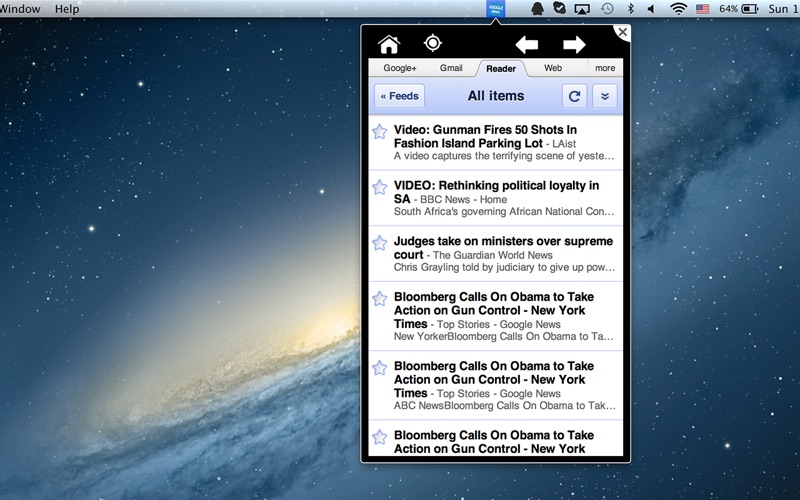Click snippet 'South Africa's governing African National Con…'
This screenshot has height=500, width=800.
[x=504, y=212]
